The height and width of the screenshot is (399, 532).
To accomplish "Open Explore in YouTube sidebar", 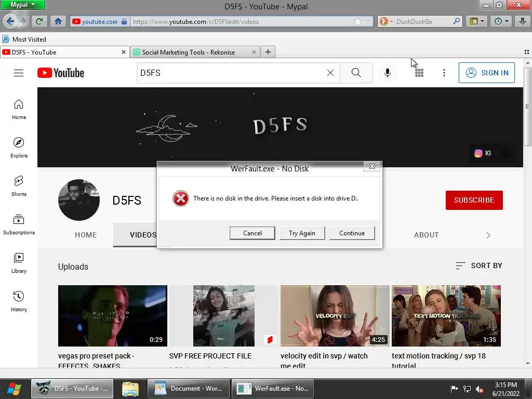I will coord(19,148).
